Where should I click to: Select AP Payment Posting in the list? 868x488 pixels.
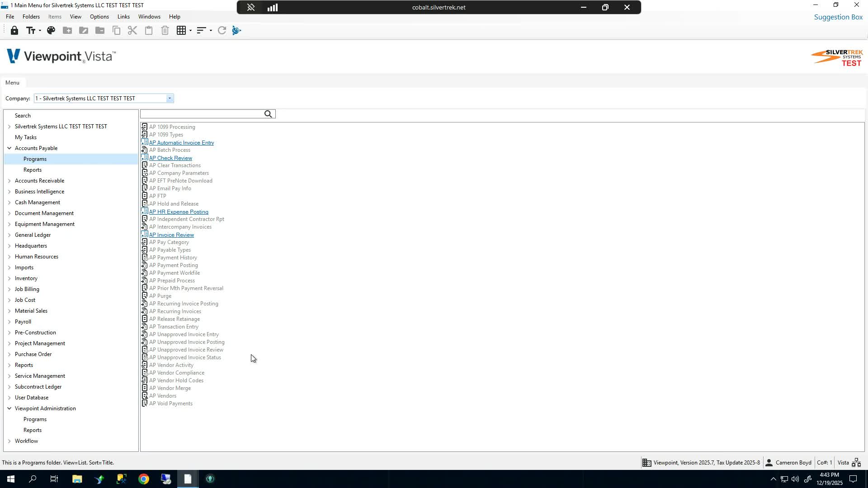174,265
